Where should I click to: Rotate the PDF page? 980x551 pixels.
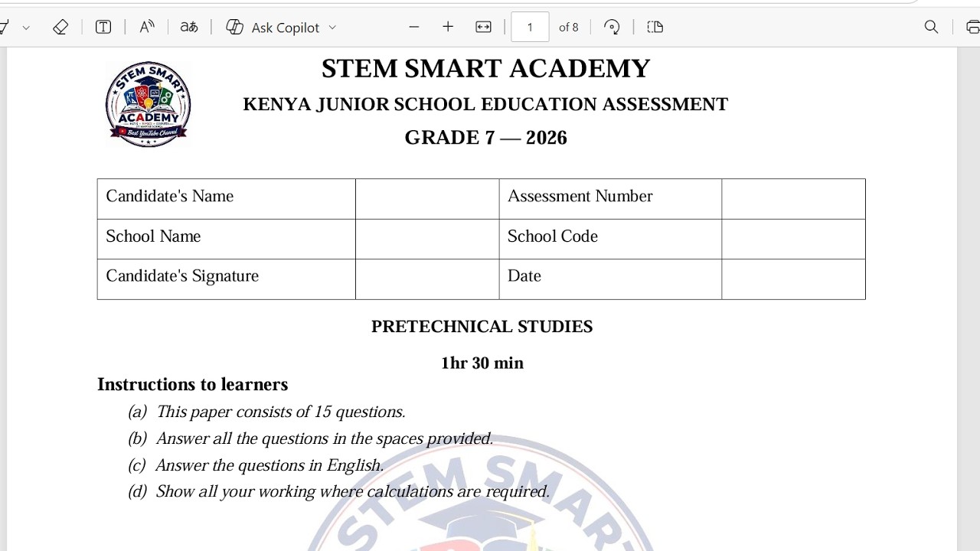[x=612, y=27]
